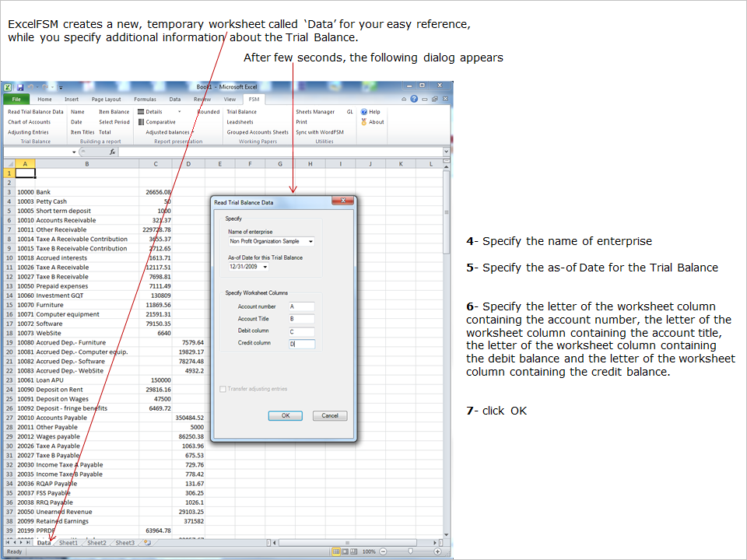Click the Save icon in the quick access toolbar

click(x=19, y=88)
